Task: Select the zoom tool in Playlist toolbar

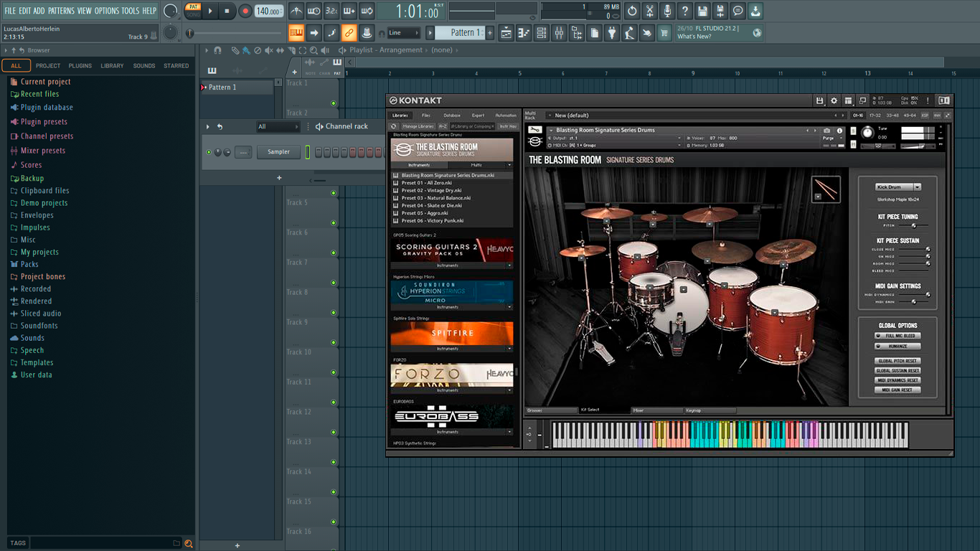Action: tap(314, 51)
